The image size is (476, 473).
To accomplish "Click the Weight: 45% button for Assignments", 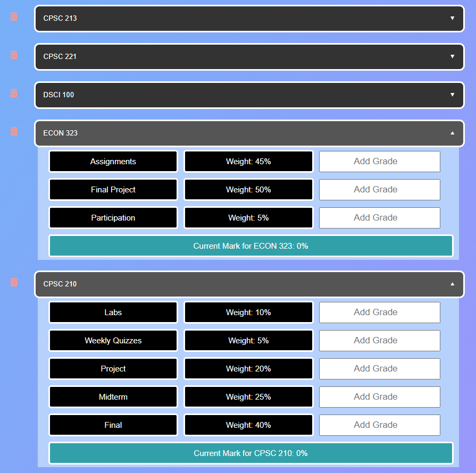I will point(248,161).
